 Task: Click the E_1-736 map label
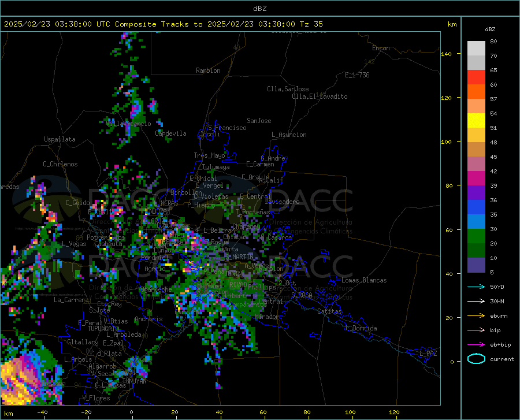[357, 75]
